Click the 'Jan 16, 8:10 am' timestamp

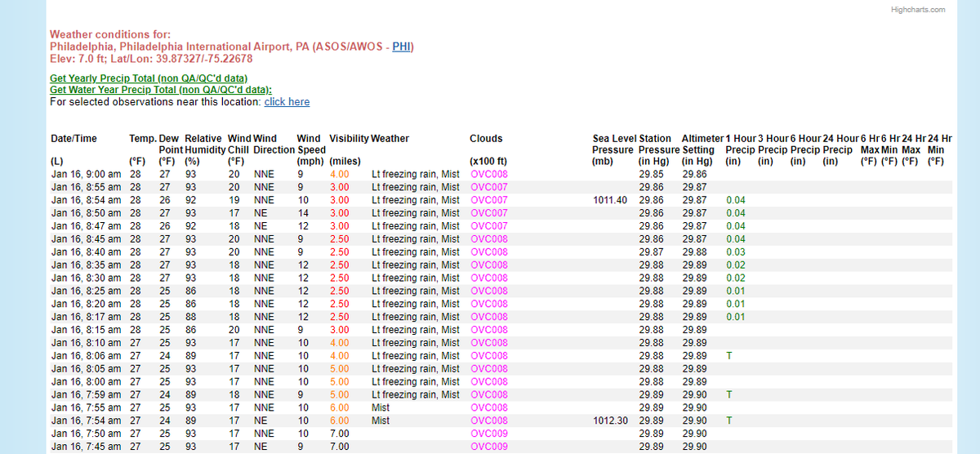[86, 343]
